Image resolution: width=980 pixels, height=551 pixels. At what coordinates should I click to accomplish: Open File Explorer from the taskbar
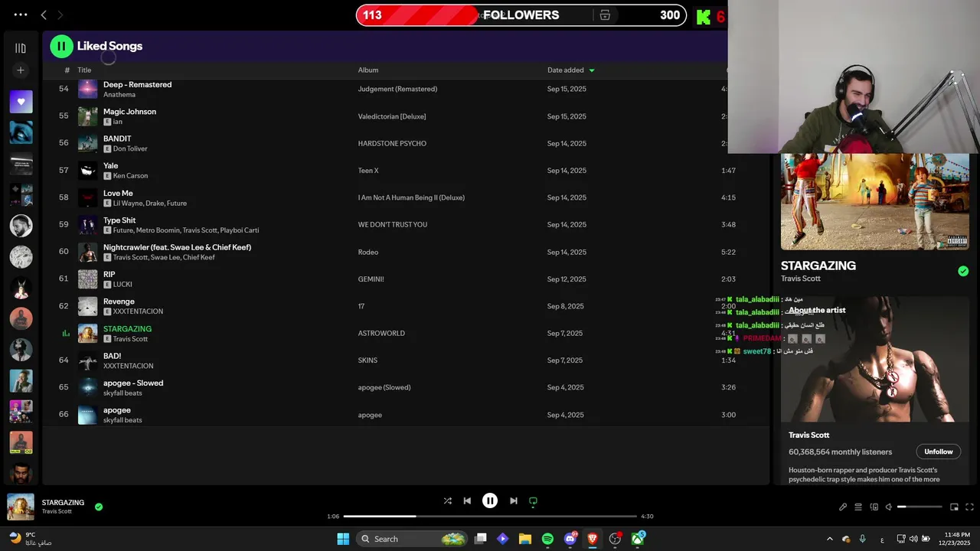pos(525,539)
